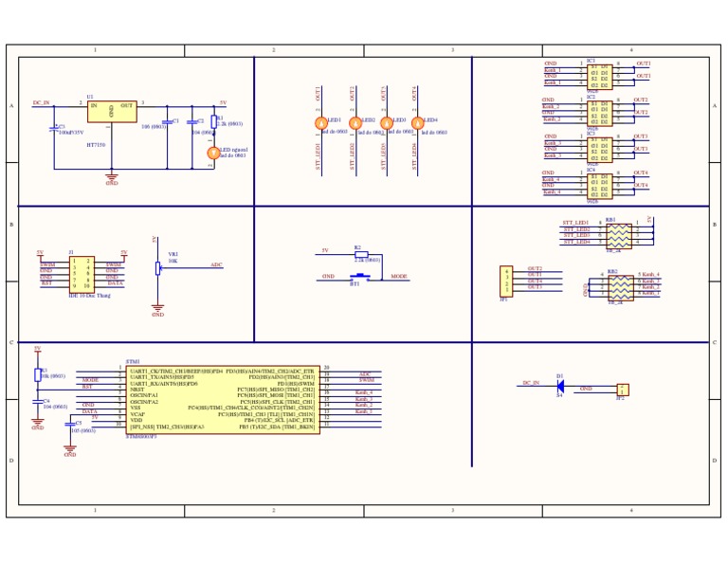Select resistor array RB2
728x563 pixels.
(621, 288)
